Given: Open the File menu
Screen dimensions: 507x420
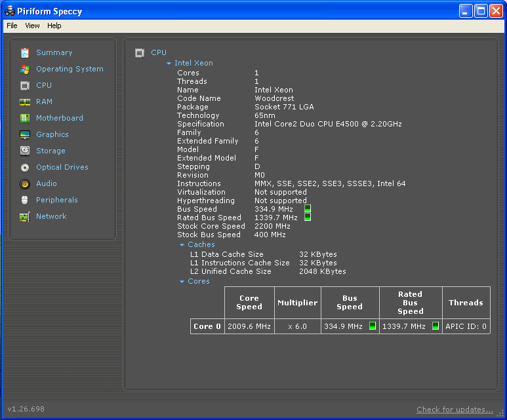Looking at the screenshot, I should pos(12,26).
